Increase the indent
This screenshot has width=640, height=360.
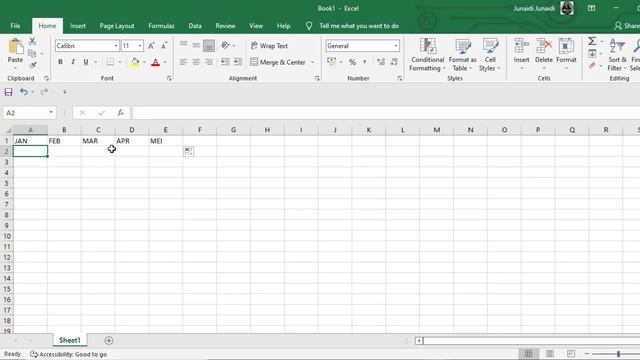[238, 62]
